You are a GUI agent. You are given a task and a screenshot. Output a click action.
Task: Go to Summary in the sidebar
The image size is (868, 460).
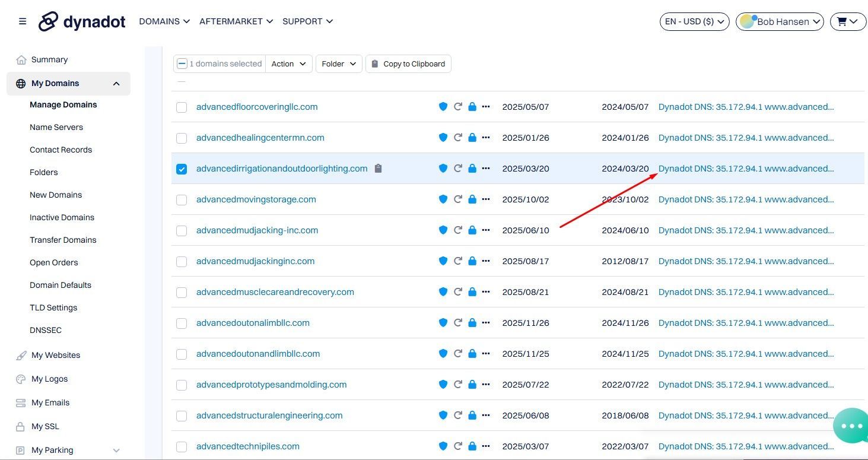click(49, 59)
